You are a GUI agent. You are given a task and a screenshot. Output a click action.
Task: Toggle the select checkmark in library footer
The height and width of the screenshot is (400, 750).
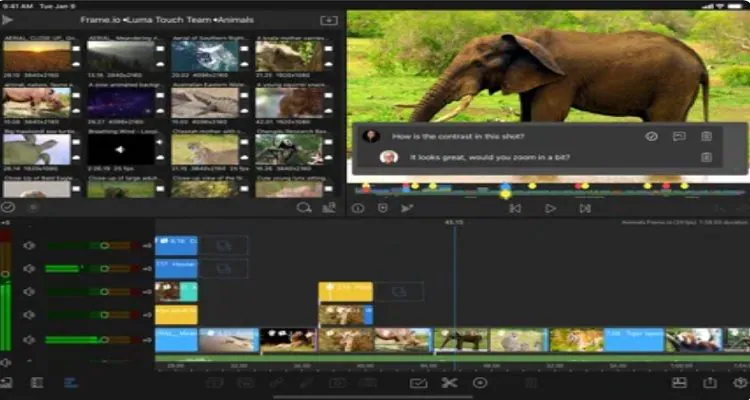pos(7,207)
